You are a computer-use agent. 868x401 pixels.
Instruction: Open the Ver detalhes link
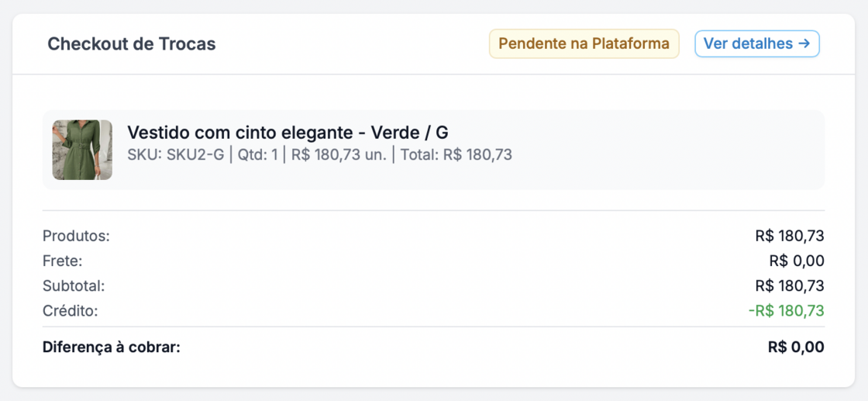[x=756, y=44]
